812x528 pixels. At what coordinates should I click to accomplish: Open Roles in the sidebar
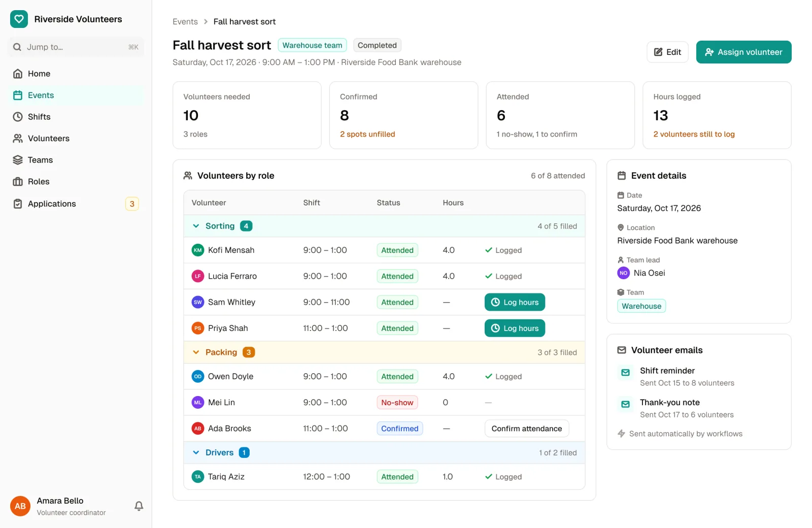tap(76, 182)
